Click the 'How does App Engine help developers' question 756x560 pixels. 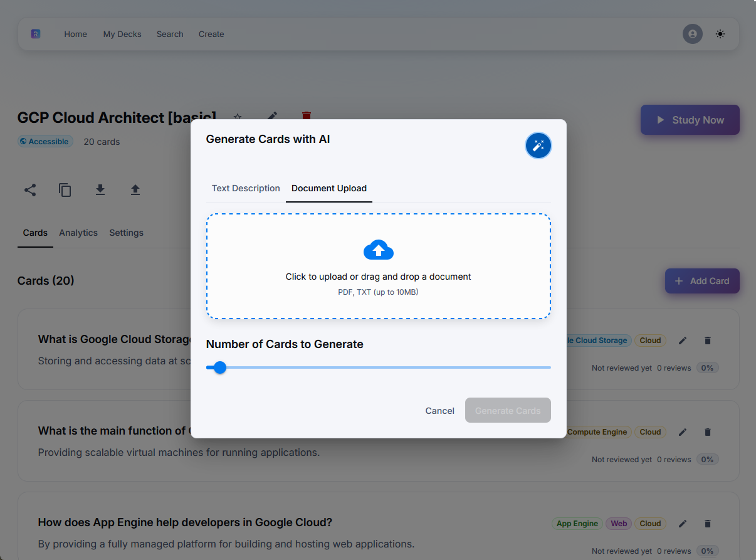(185, 522)
